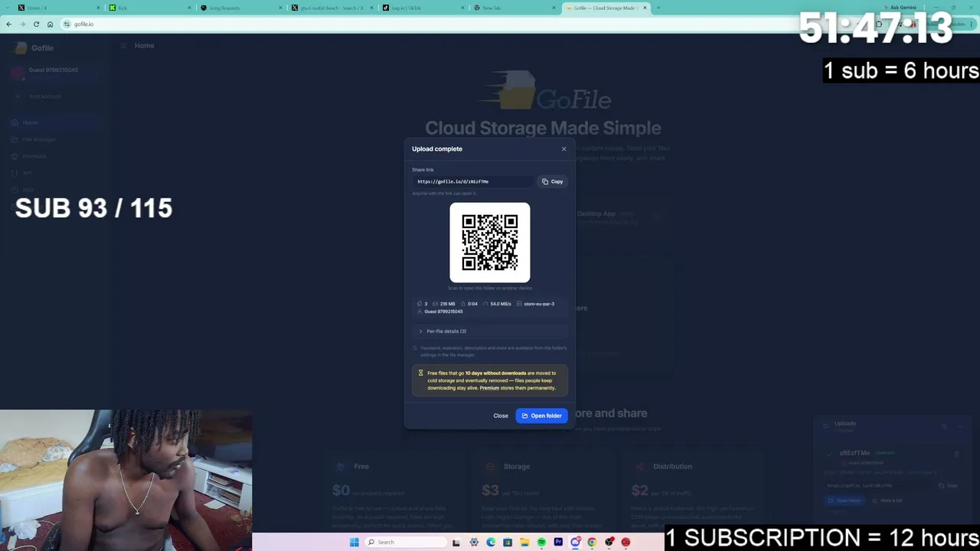Screen dimensions: 980x551
Task: Delete the zREzfTMe upload with trash icon
Action: 956,454
